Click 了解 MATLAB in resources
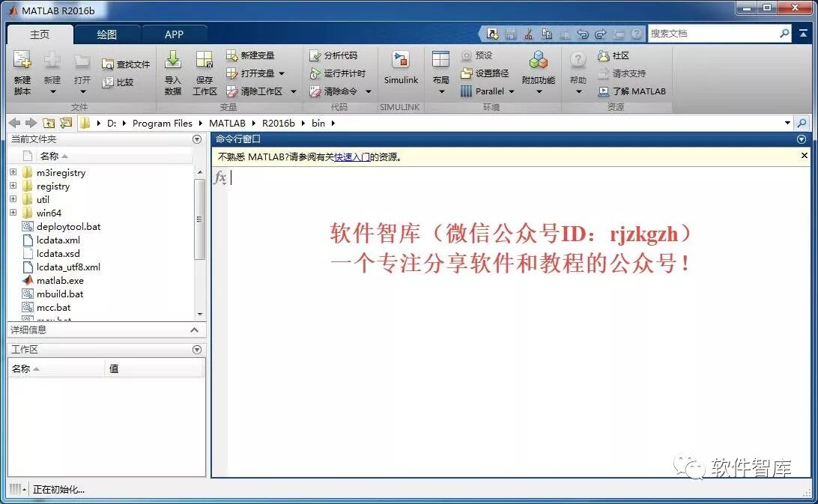The width and height of the screenshot is (818, 504). (631, 91)
